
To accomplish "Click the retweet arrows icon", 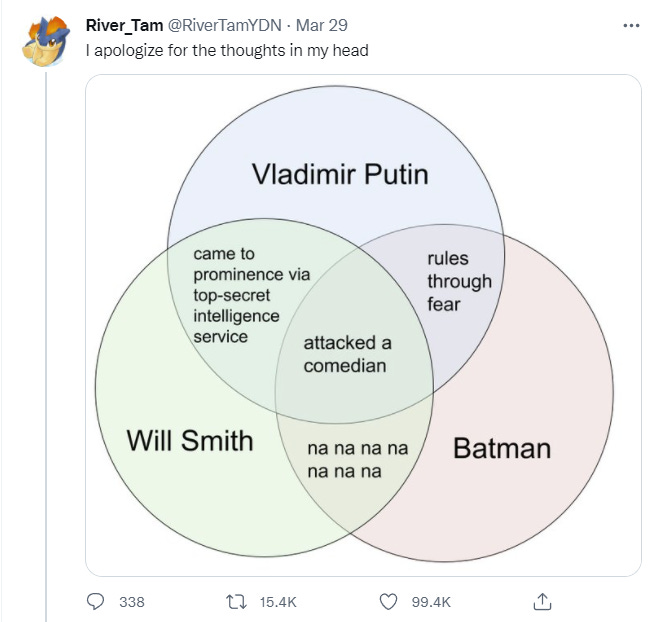I will pos(237,601).
